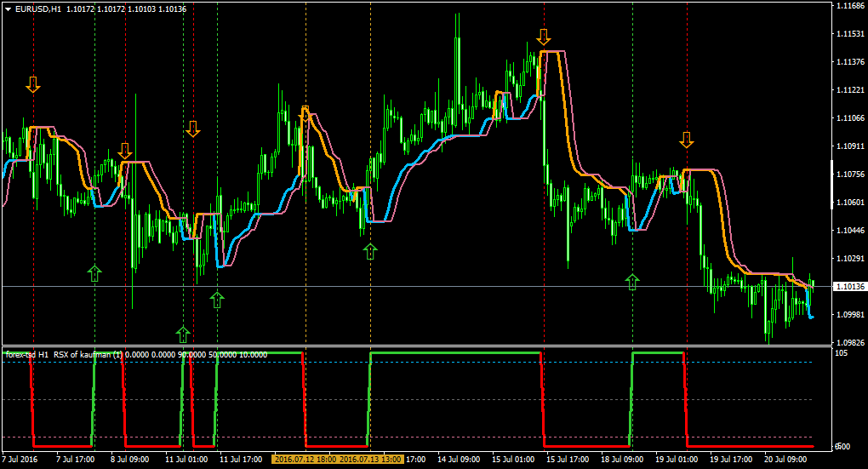Click the 105 value on the indicator scale
This screenshot has width=868, height=469.
click(x=842, y=353)
